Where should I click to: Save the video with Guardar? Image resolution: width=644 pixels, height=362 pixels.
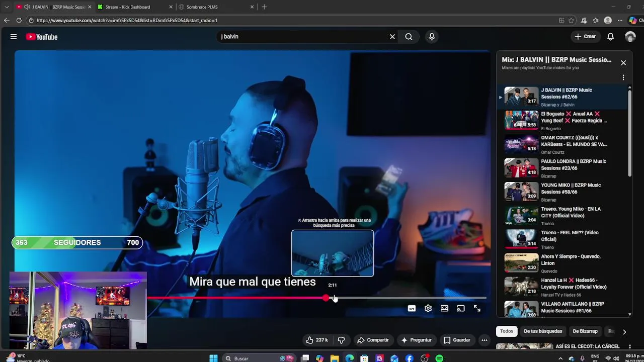tap(457, 340)
